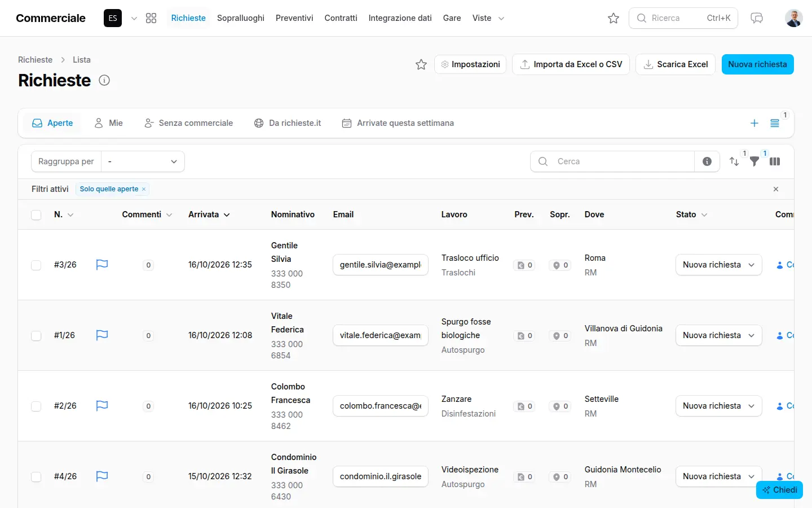Viewport: 812px width, 508px height.
Task: Open the user avatar menu
Action: (x=794, y=18)
